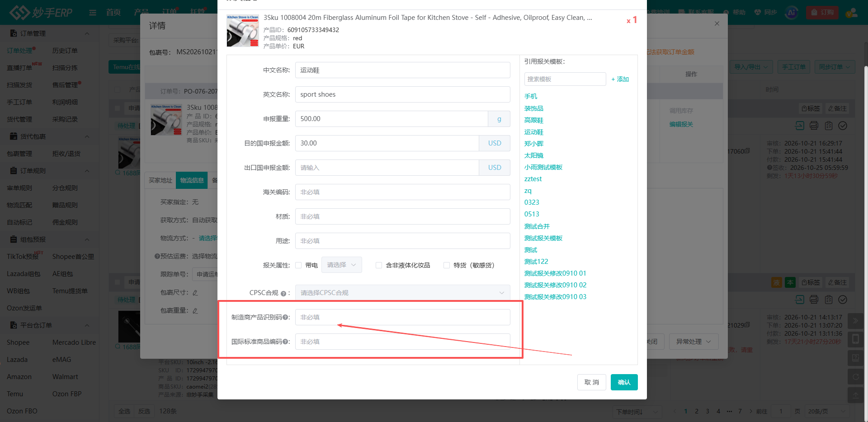
Task: Confirm with the 确认 button
Action: coord(624,382)
